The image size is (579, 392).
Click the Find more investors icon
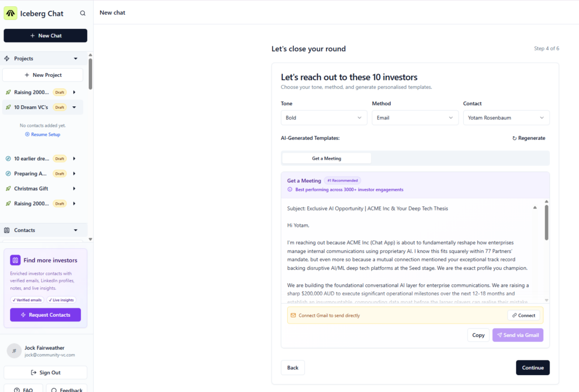[15, 260]
